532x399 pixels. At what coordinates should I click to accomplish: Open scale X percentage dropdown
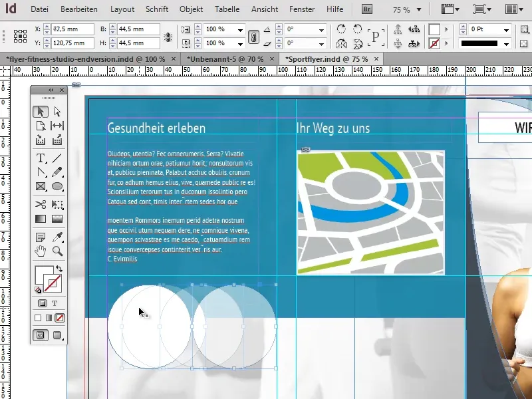[x=240, y=30]
